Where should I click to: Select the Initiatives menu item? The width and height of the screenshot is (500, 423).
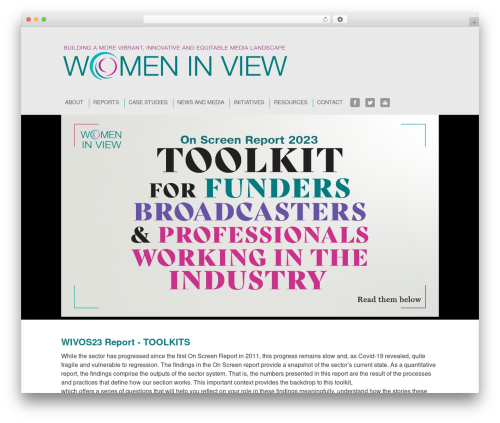coord(249,102)
